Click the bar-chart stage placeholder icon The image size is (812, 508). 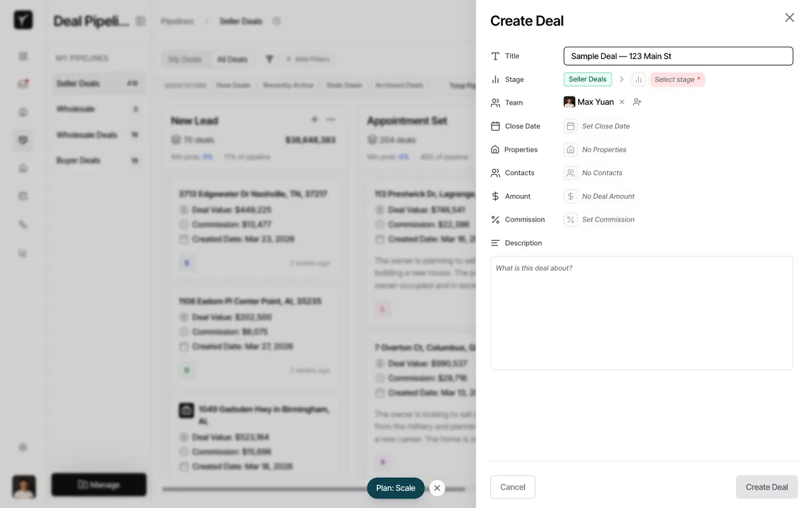pos(638,79)
